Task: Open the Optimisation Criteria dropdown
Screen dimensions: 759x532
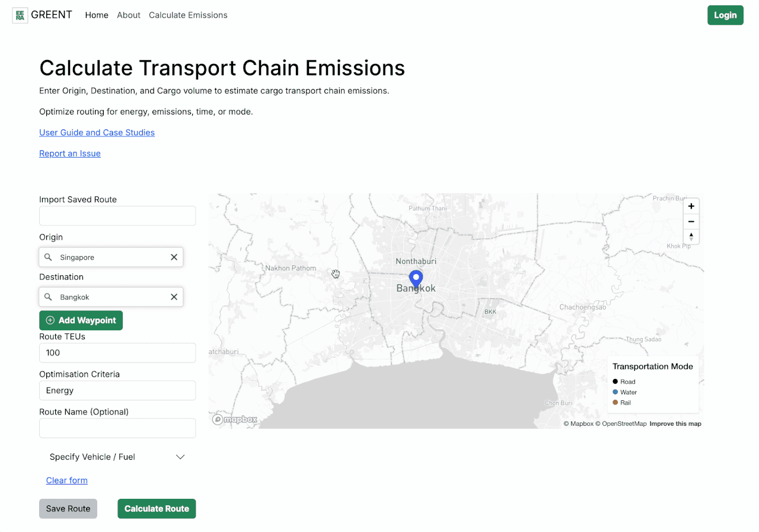Action: pos(117,390)
